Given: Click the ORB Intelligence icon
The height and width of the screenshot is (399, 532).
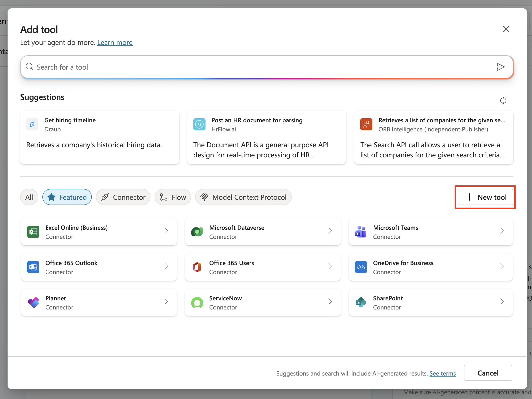Looking at the screenshot, I should coord(366,124).
